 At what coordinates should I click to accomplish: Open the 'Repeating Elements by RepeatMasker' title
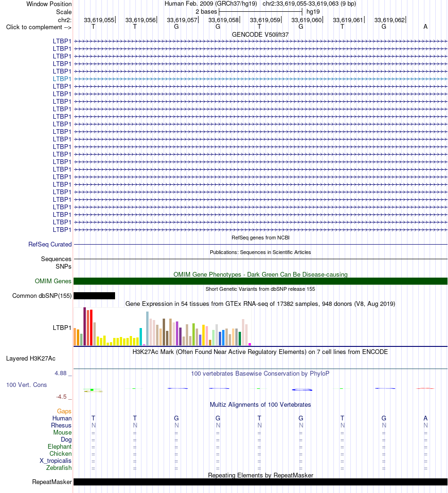(260, 476)
